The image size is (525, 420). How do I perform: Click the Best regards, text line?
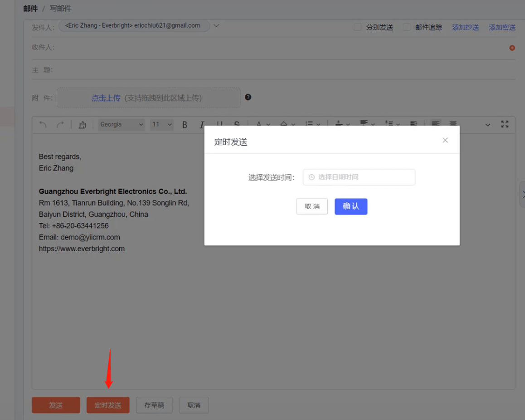pyautogui.click(x=60, y=157)
